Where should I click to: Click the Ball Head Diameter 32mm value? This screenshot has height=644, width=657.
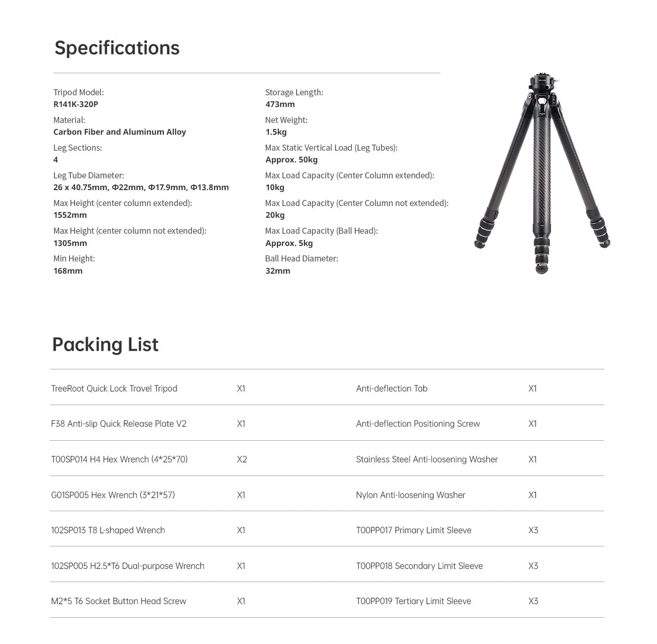278,271
